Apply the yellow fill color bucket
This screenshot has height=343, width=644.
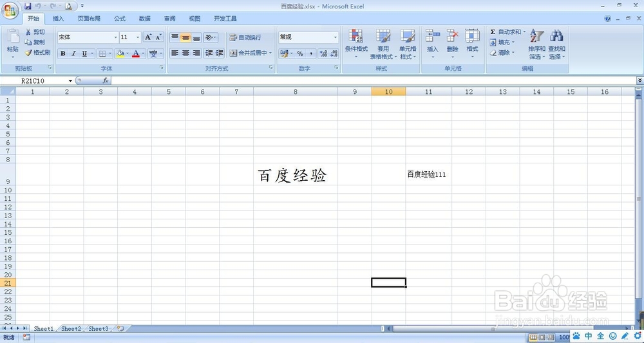click(x=120, y=53)
